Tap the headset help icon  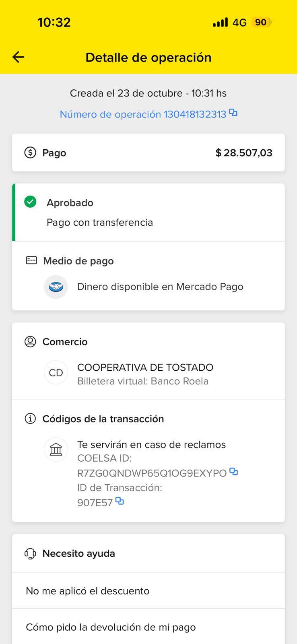click(30, 553)
